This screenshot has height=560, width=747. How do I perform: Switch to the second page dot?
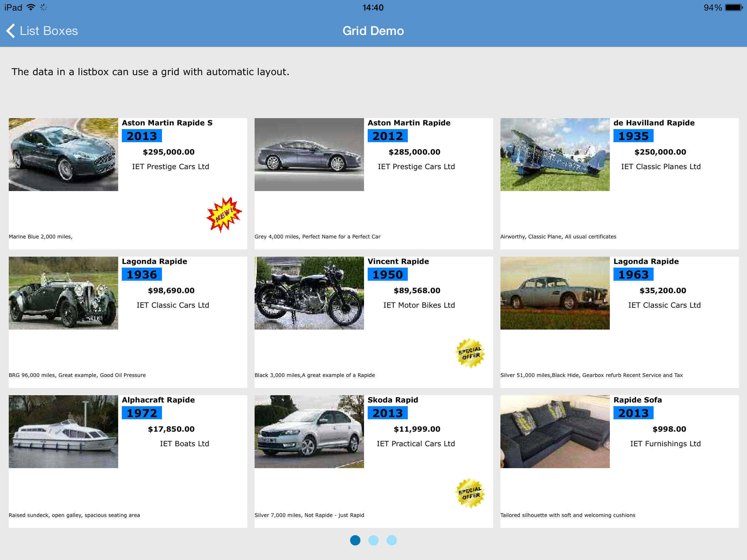coord(373,540)
